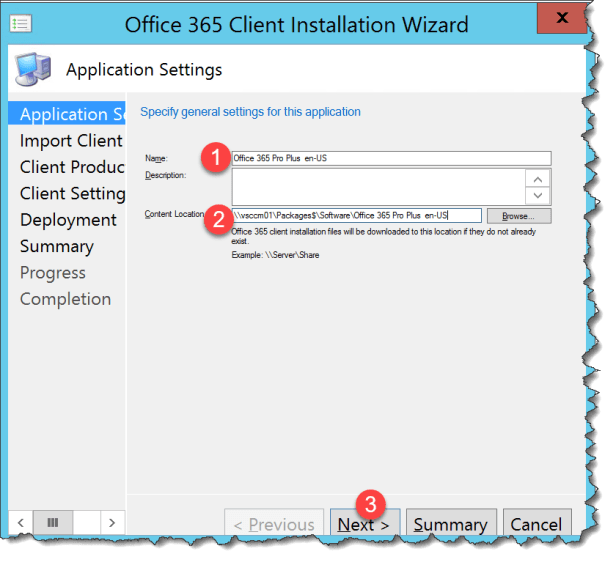Click the 'Content Location' field label
This screenshot has height=565, width=616.
click(x=174, y=214)
